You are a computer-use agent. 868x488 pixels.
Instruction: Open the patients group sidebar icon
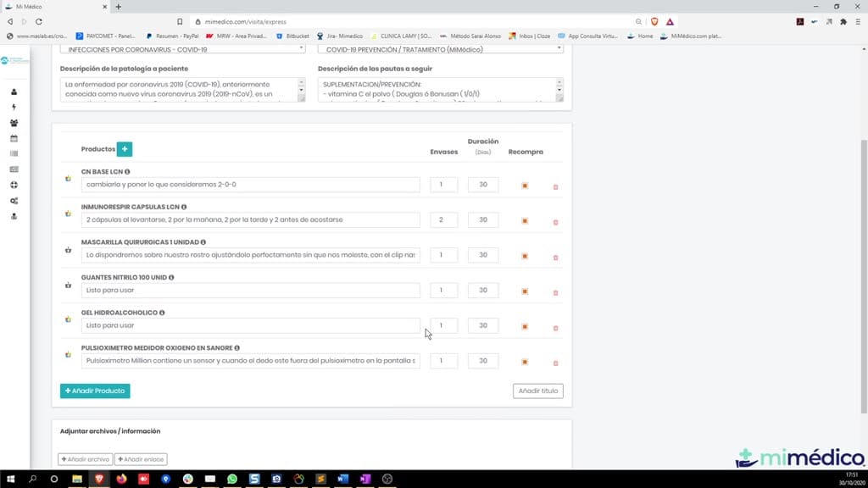(14, 123)
